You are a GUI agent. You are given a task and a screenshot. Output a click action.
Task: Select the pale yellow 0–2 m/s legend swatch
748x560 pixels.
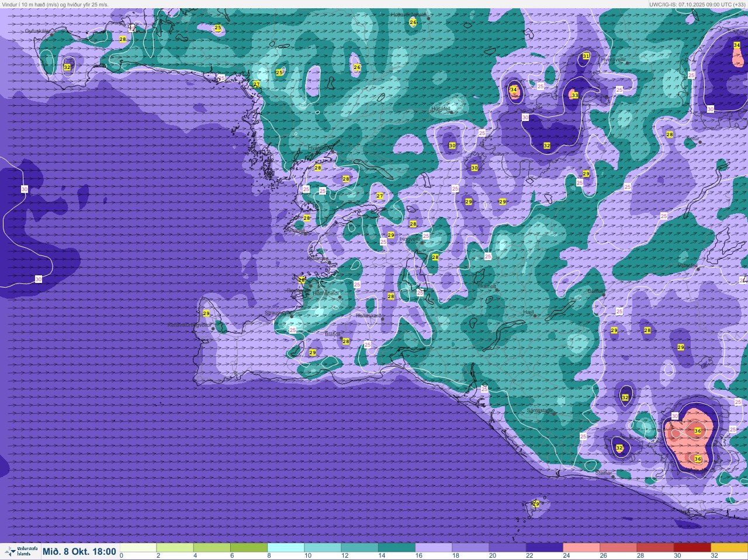click(138, 548)
